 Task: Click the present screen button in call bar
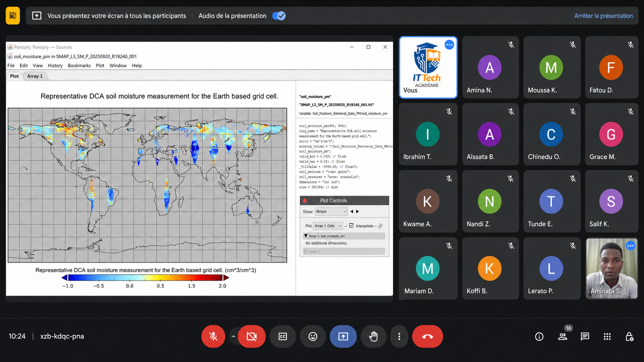(343, 336)
